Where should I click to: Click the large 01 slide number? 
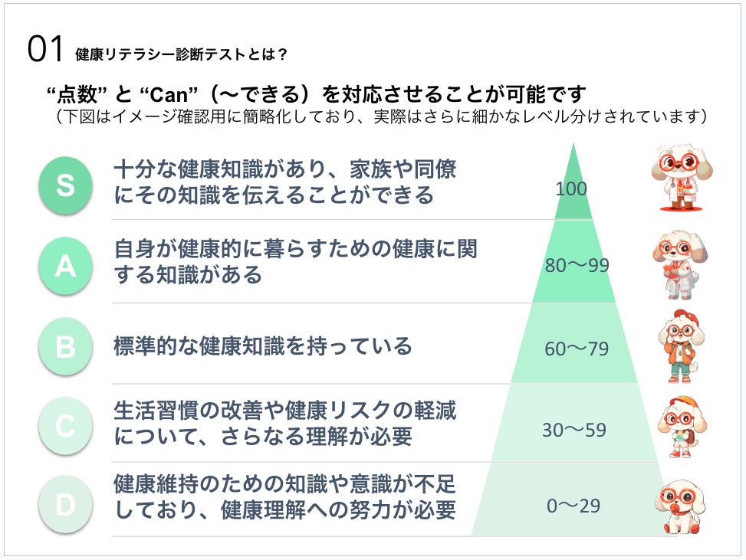[44, 50]
